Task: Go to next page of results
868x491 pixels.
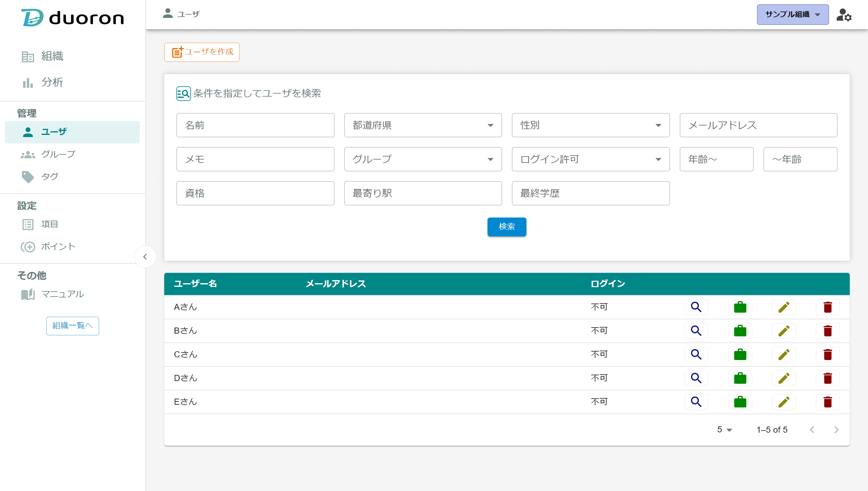Action: pyautogui.click(x=836, y=430)
